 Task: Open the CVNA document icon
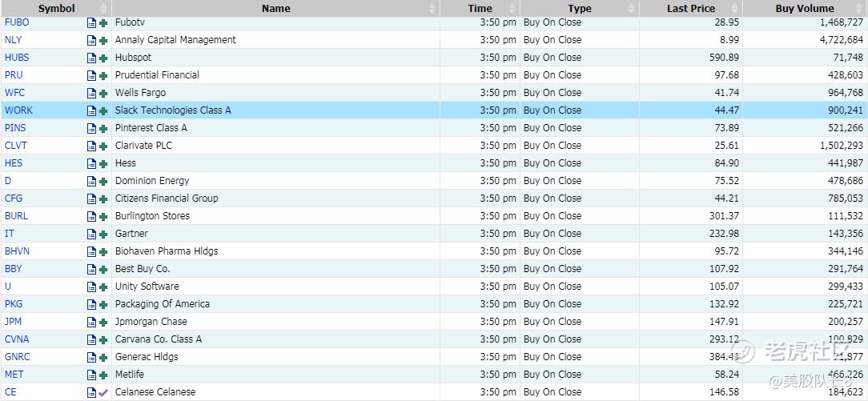tap(91, 339)
